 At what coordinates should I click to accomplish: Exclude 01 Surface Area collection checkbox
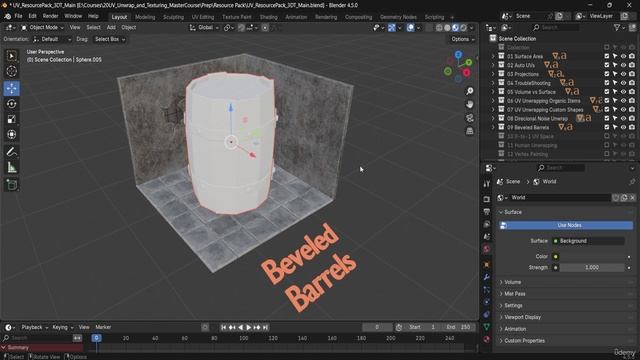click(607, 56)
